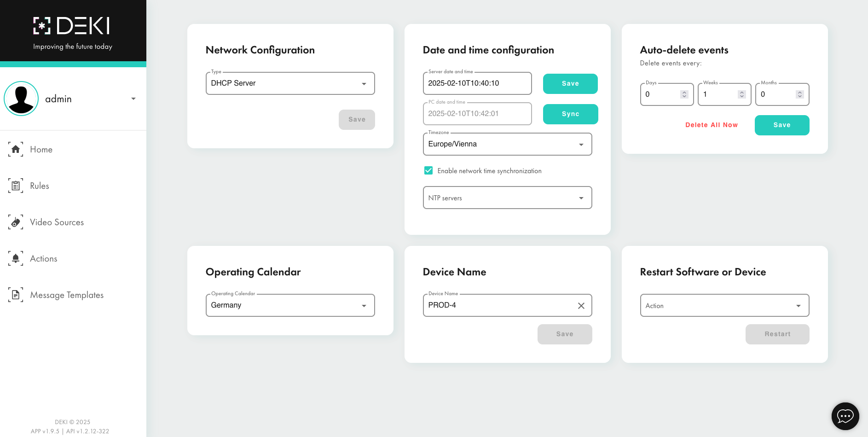The height and width of the screenshot is (437, 868).
Task: Click the admin user avatar
Action: (21, 99)
